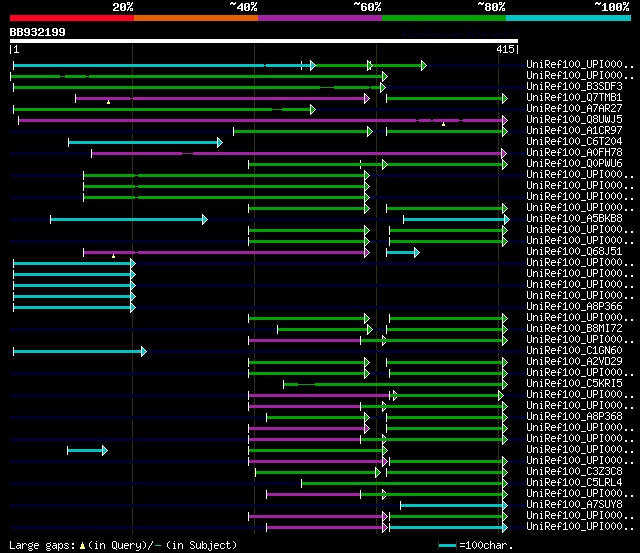
Task: Open subject UniRef100_Q8UWJ5
Action: [574, 120]
